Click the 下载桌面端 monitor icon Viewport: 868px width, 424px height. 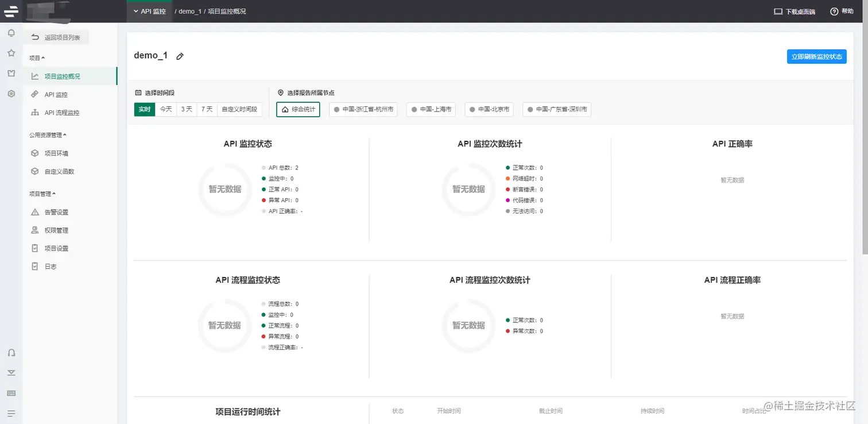(x=778, y=11)
